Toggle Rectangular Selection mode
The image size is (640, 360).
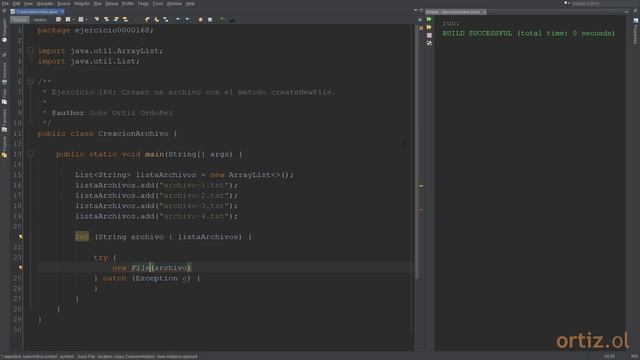tap(136, 19)
